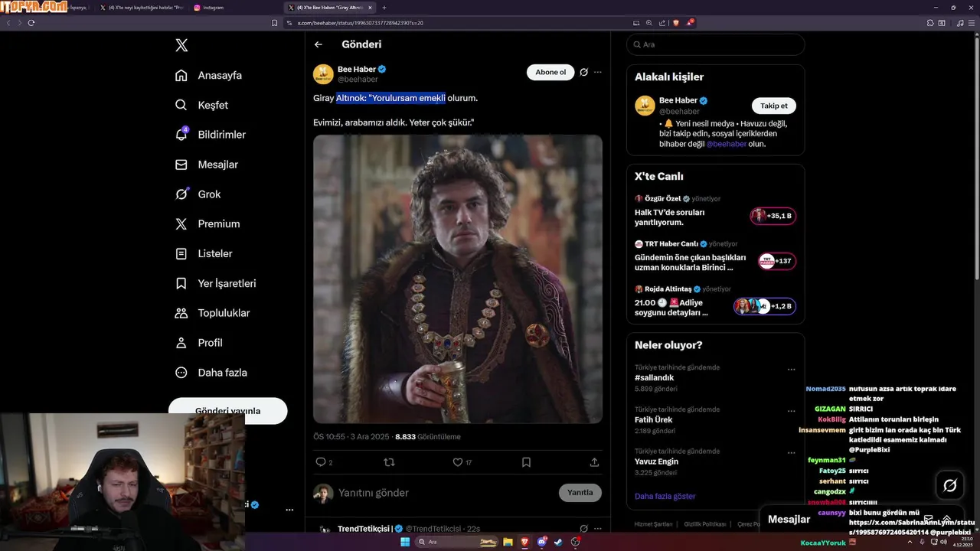This screenshot has height=551, width=980.
Task: Open Bee Haber avatar on the post
Action: (323, 74)
